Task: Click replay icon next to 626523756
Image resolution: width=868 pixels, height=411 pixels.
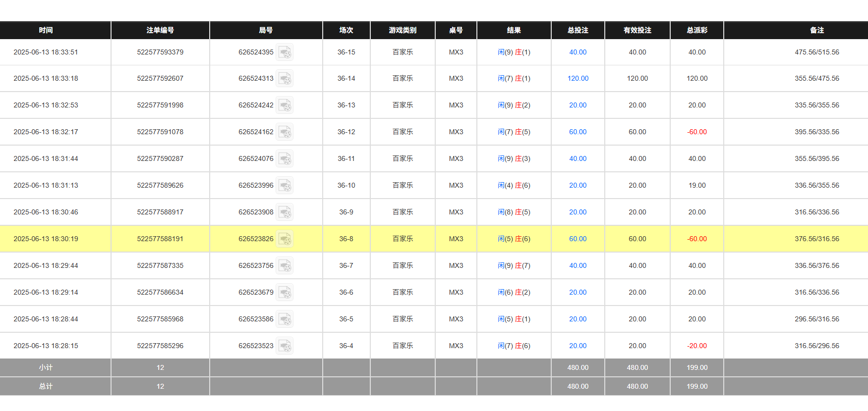Action: tap(285, 266)
